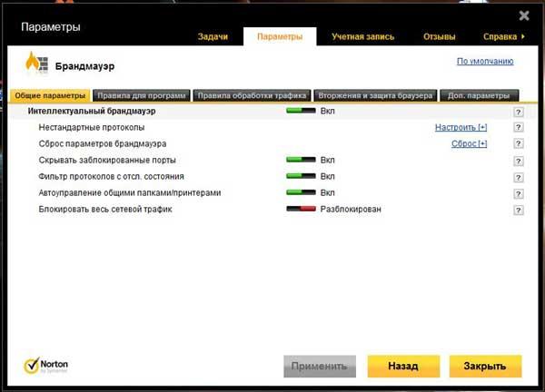Click the Назад button
The image size is (545, 392).
pyautogui.click(x=403, y=366)
